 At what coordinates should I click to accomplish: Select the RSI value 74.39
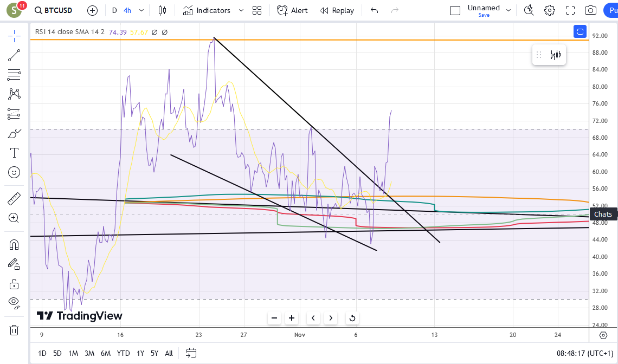[x=118, y=32]
